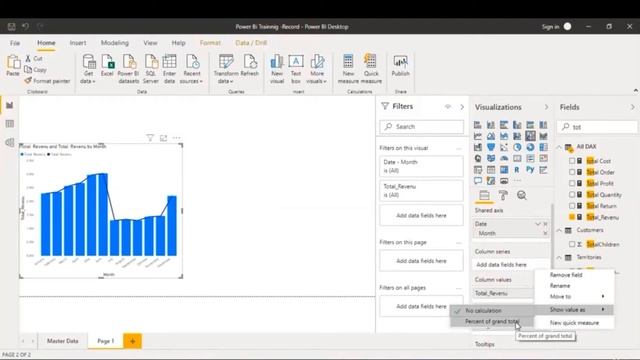Click the Fields pane search box
Image resolution: width=640 pixels, height=360 pixels.
click(597, 127)
